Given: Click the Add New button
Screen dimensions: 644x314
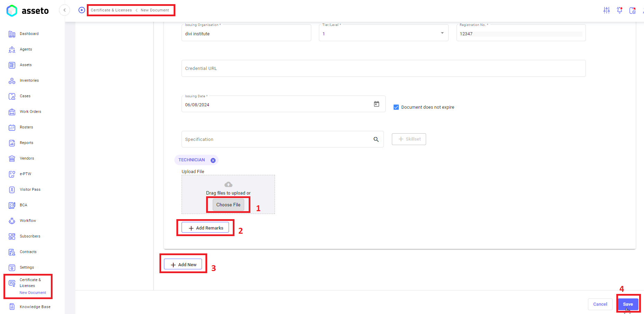Looking at the screenshot, I should click(x=183, y=264).
